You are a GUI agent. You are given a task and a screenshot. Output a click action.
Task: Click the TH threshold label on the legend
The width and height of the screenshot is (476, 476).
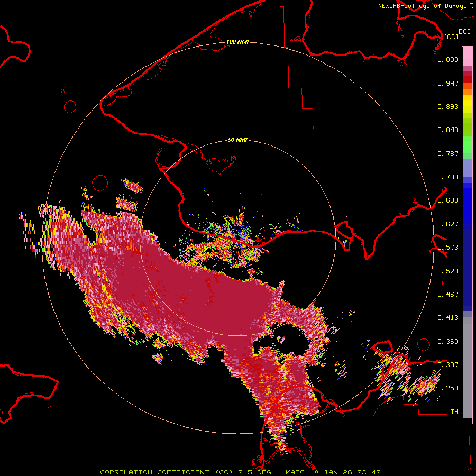[x=454, y=412]
